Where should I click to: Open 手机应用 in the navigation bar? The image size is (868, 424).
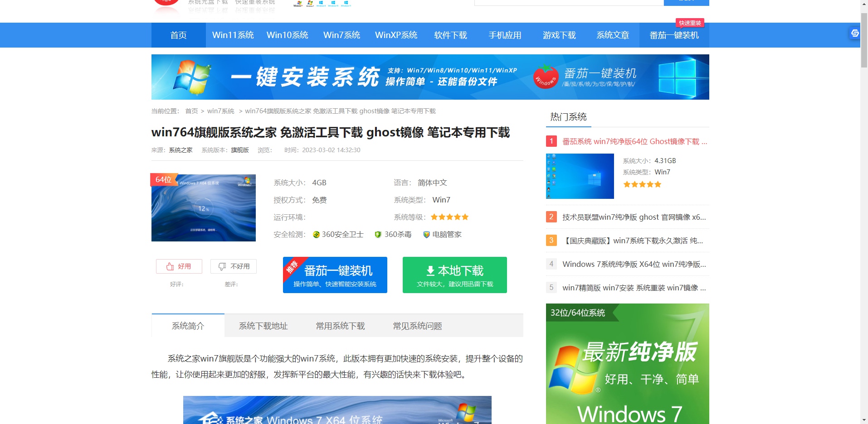(x=505, y=35)
